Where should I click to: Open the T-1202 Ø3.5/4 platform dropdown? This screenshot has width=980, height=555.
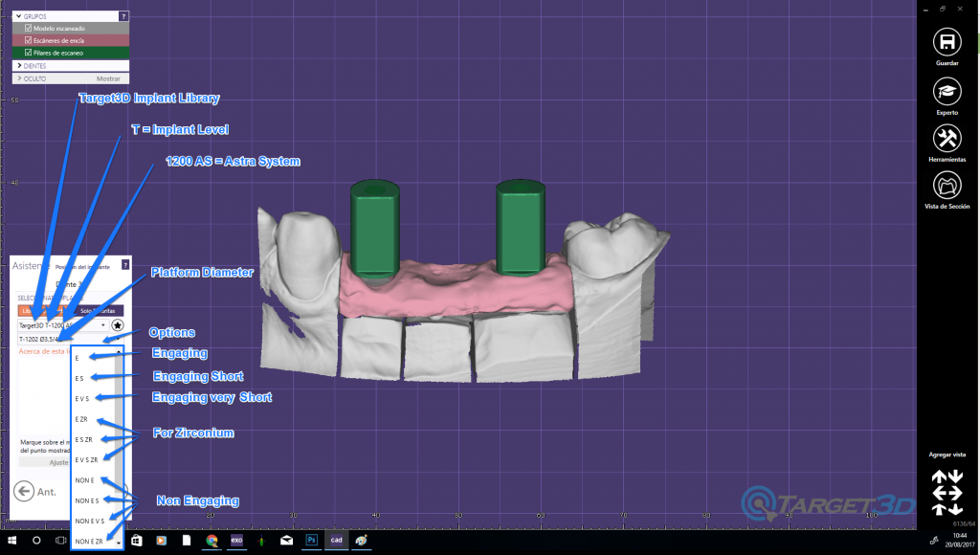tap(118, 339)
